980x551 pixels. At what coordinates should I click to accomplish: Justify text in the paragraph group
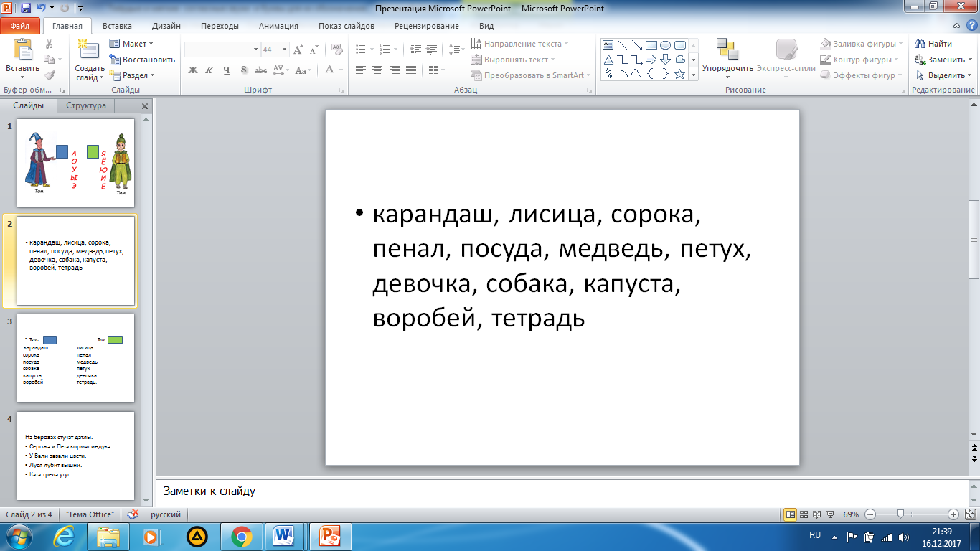(410, 70)
